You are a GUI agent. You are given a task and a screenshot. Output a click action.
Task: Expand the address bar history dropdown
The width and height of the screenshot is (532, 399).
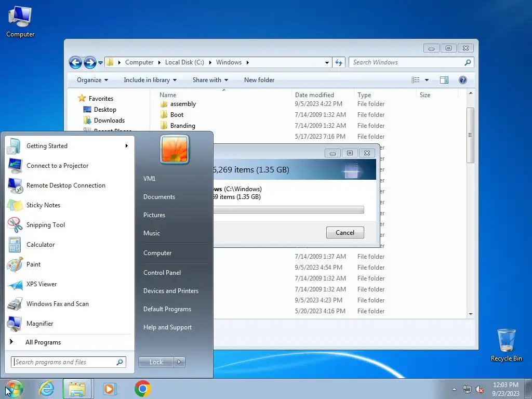[327, 63]
